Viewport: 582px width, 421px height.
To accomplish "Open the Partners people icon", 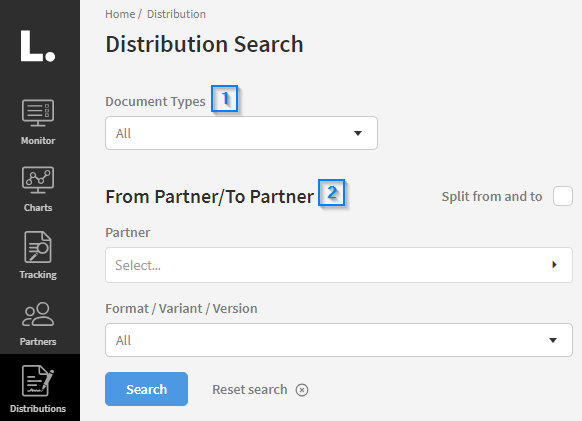I will pos(38,314).
